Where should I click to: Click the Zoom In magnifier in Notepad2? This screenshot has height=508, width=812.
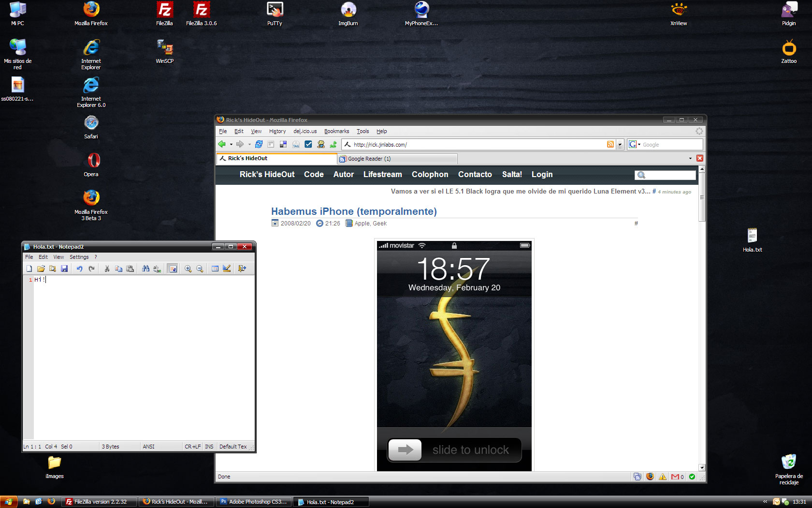point(188,269)
